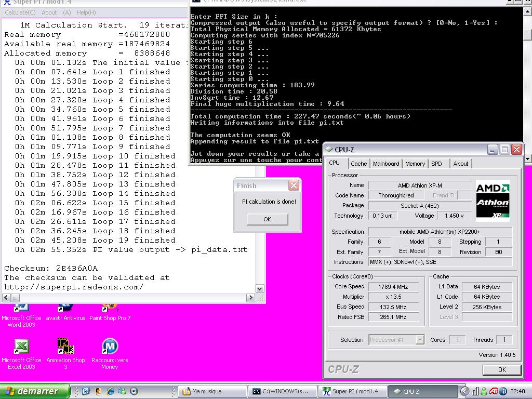Open the network signal tray icon
This screenshot has height=399, width=532.
[475, 391]
